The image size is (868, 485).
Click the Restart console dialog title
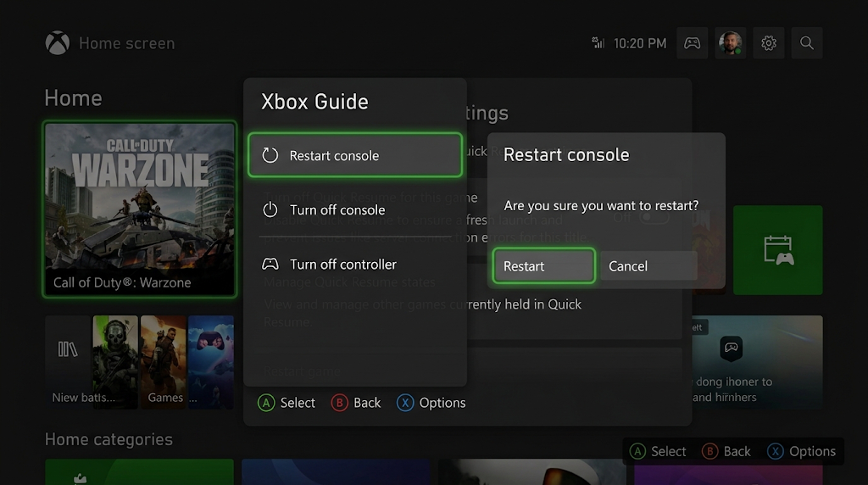click(x=566, y=154)
